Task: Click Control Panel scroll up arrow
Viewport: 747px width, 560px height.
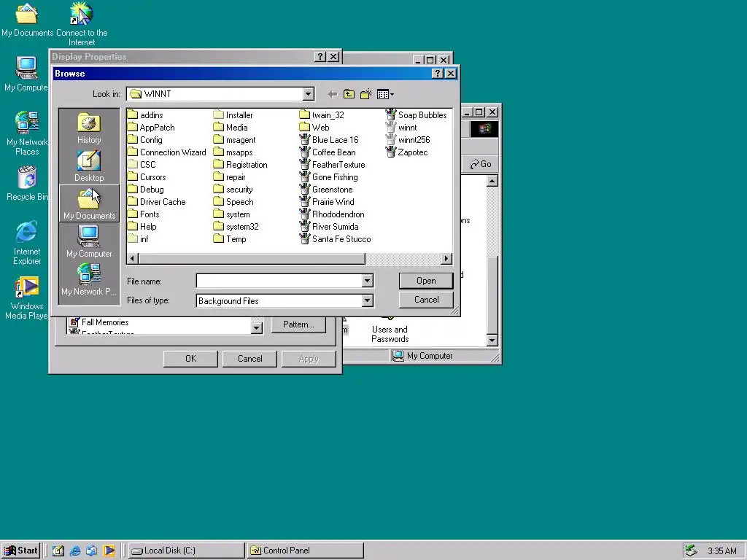Action: pos(492,181)
